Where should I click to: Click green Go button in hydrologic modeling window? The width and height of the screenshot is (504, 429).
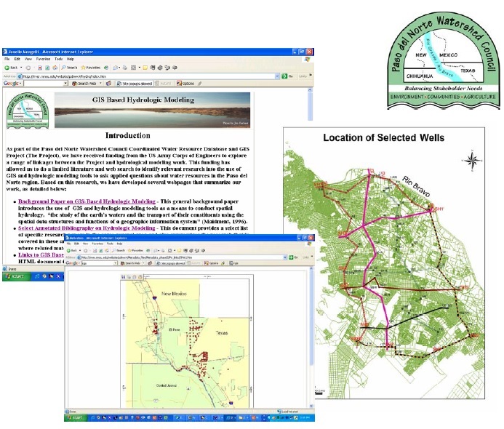click(x=287, y=76)
